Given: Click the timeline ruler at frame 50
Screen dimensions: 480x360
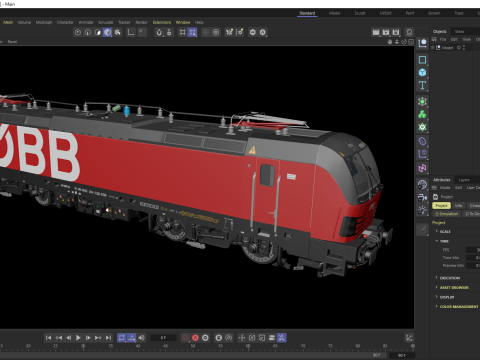Looking at the screenshot, I should pyautogui.click(x=193, y=346).
